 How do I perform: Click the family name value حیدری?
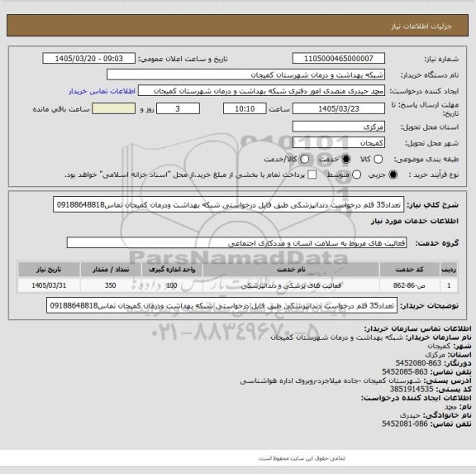[x=410, y=415]
